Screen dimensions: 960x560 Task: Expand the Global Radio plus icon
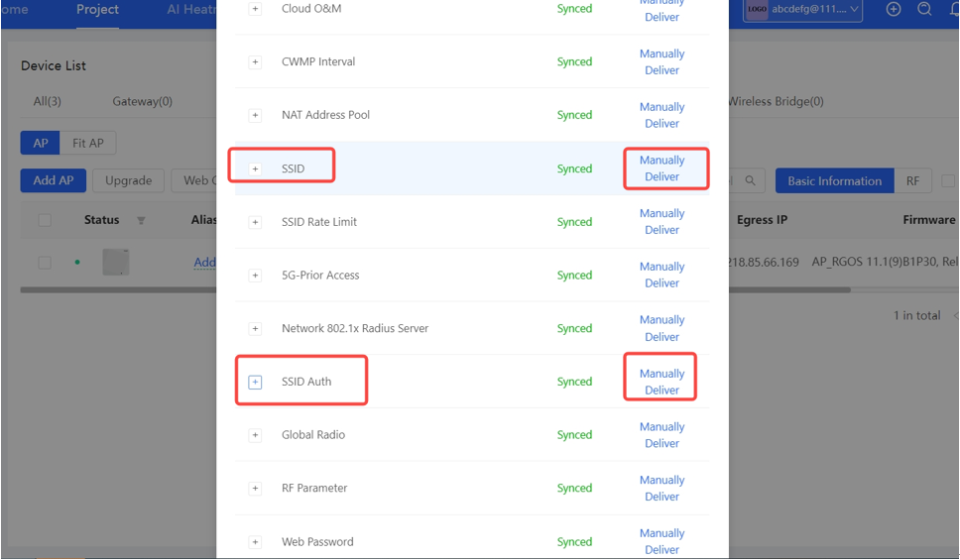click(x=255, y=435)
